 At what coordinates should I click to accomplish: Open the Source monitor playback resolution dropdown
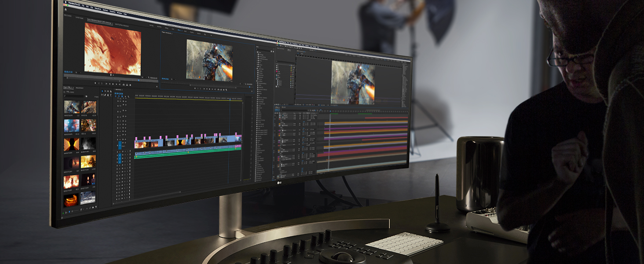point(143,77)
